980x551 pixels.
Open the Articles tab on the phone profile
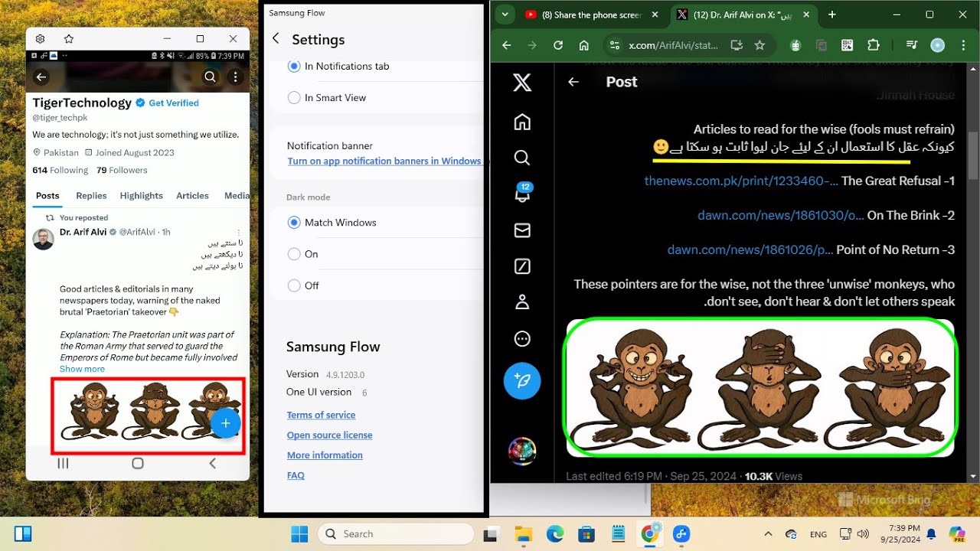click(192, 196)
